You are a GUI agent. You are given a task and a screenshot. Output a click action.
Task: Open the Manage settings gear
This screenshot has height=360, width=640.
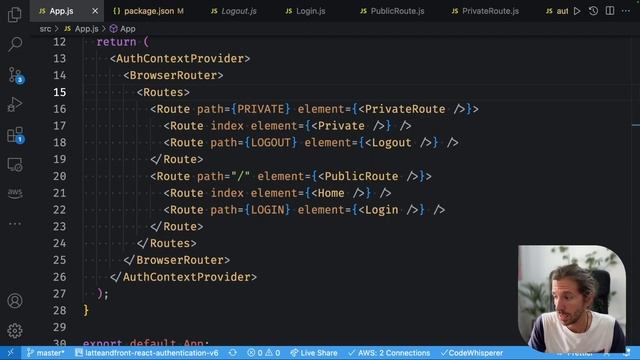(x=15, y=331)
